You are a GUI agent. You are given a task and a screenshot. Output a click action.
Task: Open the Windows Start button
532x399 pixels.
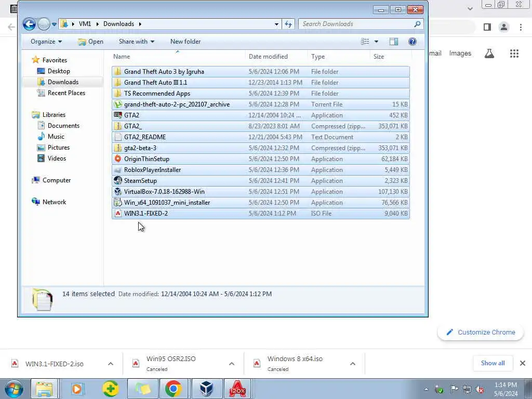pos(14,389)
